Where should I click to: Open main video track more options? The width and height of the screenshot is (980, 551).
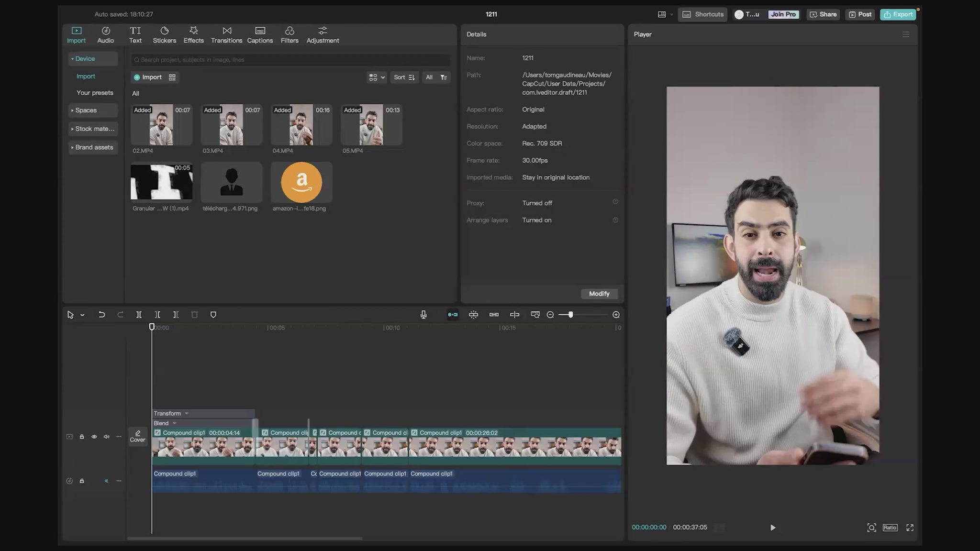(119, 437)
